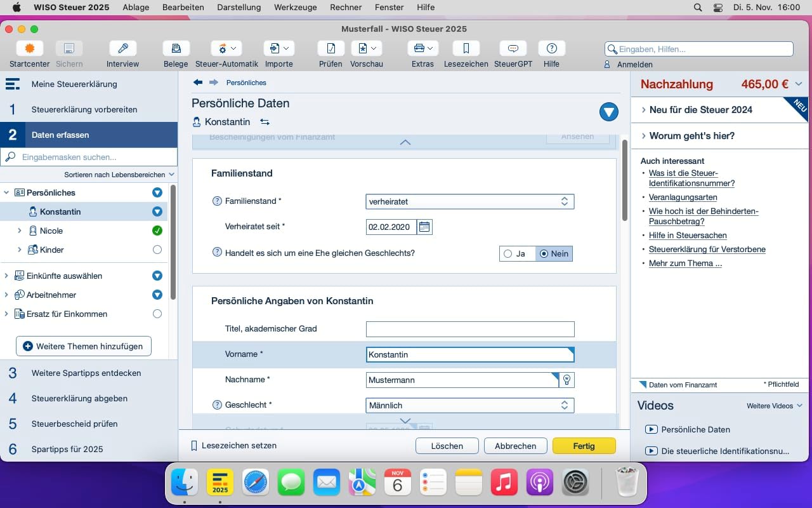Viewport: 812px width, 508px height.
Task: Open Steuer-Automatik in the toolbar
Action: pyautogui.click(x=226, y=49)
